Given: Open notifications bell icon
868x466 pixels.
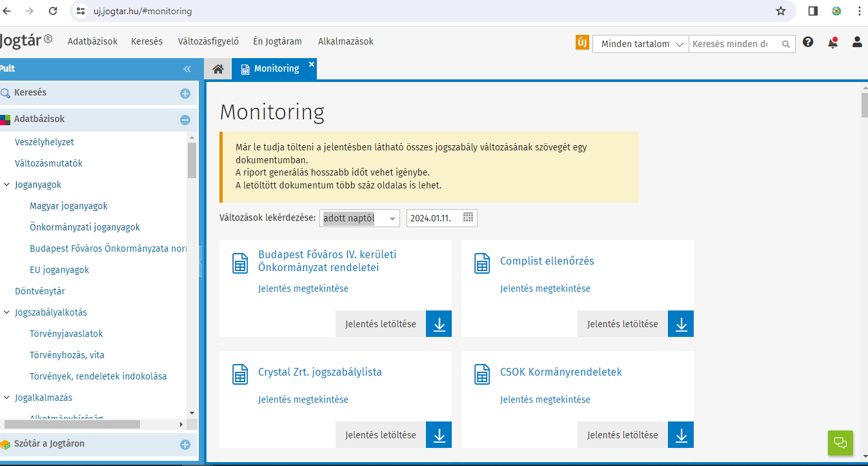Looking at the screenshot, I should 833,43.
